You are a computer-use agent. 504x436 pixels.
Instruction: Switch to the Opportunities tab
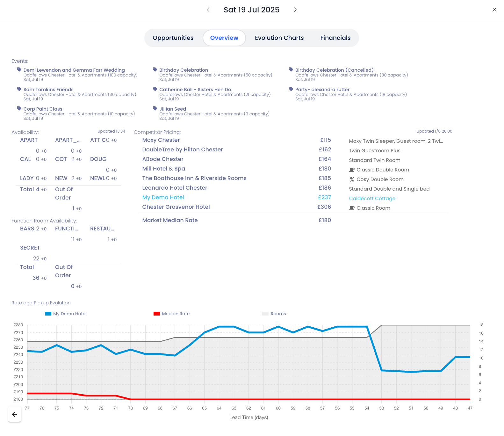coord(173,38)
